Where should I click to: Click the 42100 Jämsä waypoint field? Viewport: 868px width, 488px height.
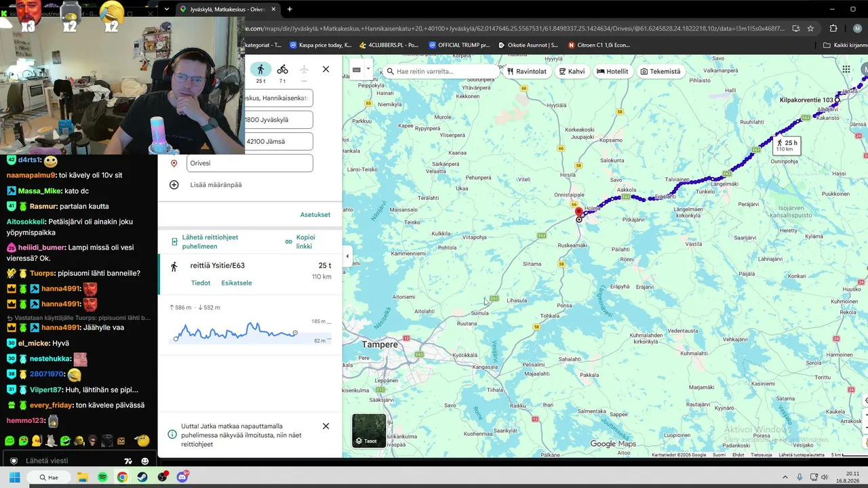point(278,142)
